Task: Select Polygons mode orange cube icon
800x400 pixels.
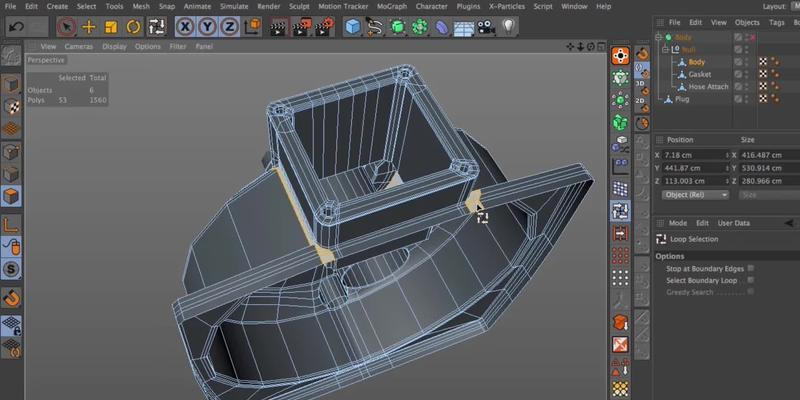Action: 11,195
